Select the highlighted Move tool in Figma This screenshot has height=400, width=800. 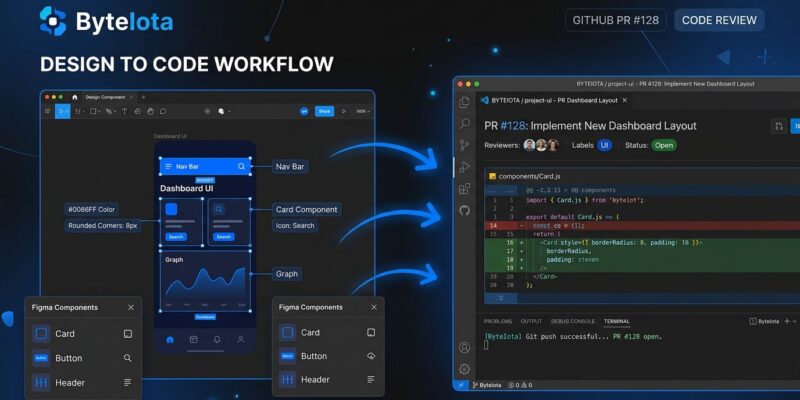(61, 111)
